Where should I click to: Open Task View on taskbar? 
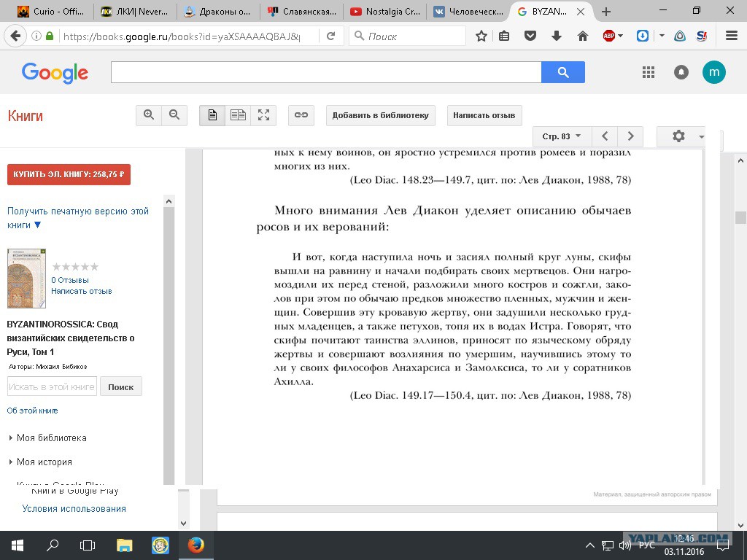[x=88, y=545]
